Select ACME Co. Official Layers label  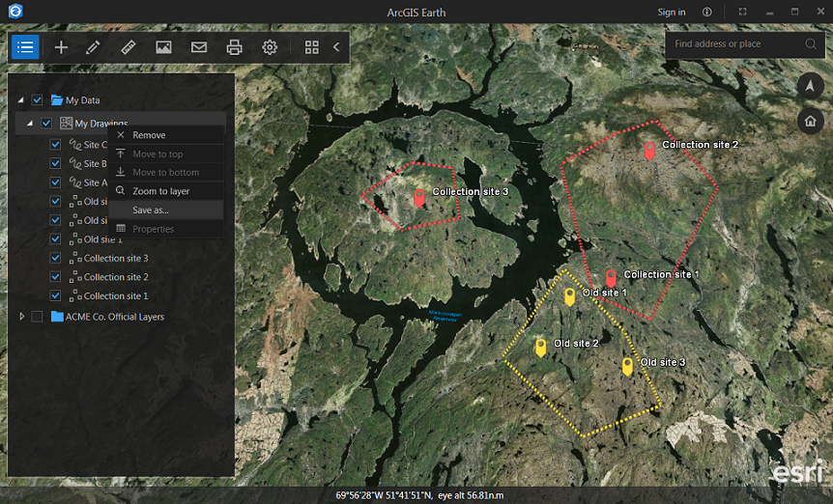[x=115, y=317]
